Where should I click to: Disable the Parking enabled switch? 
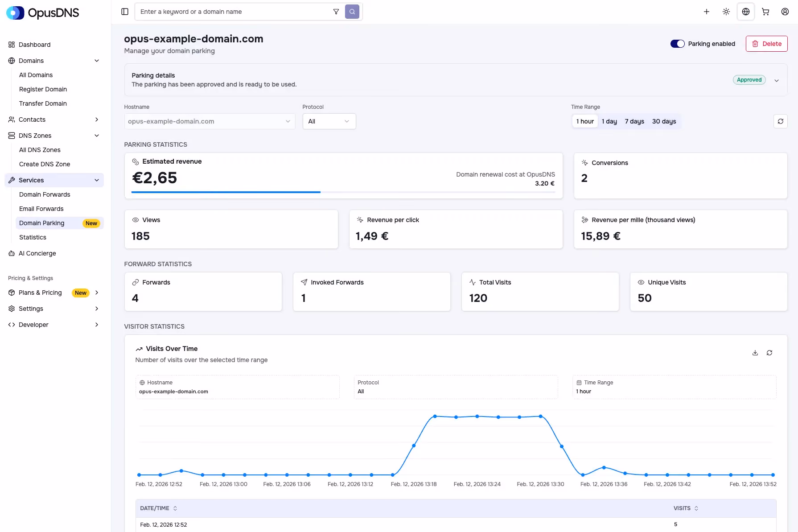[678, 44]
